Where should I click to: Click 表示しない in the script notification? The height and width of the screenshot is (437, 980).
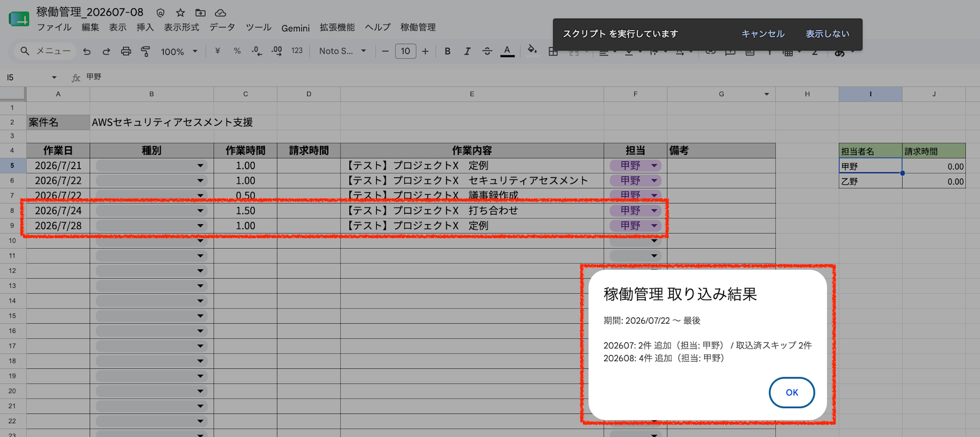[x=828, y=34]
